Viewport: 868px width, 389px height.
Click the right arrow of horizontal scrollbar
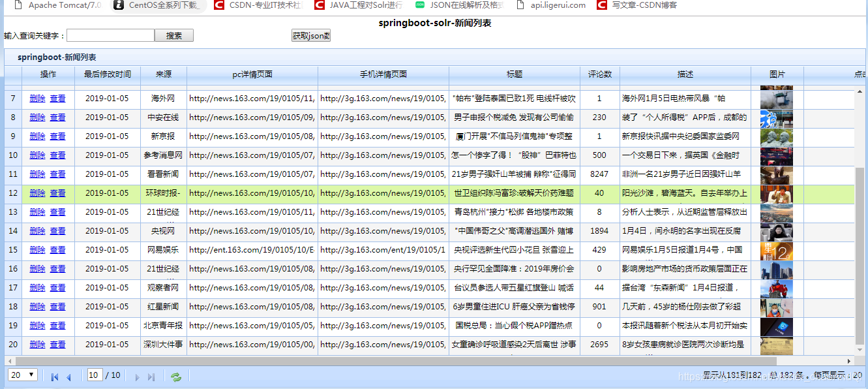[850, 360]
